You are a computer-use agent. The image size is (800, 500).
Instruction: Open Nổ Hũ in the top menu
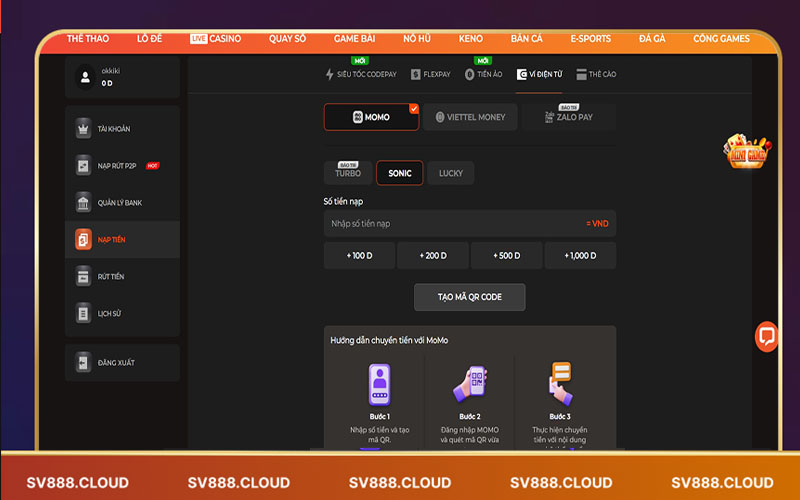(x=417, y=39)
